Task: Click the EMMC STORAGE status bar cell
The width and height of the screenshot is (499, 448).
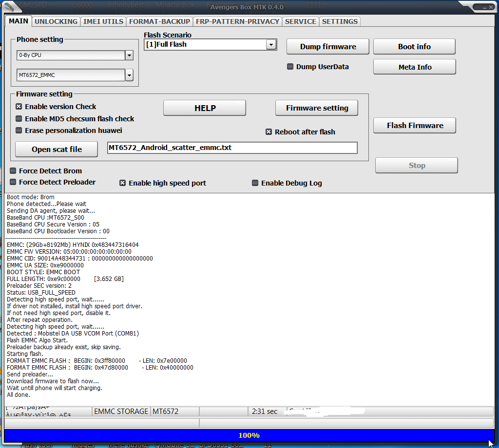Action: click(x=121, y=411)
